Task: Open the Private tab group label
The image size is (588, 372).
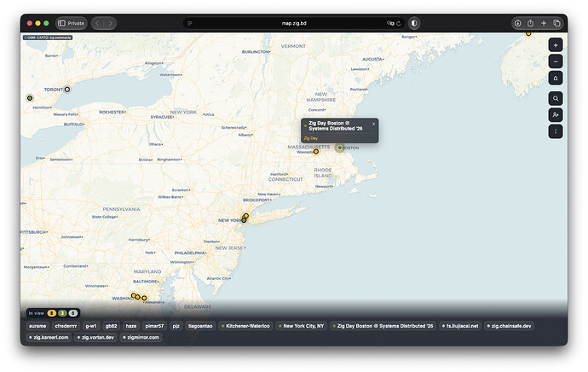Action: tap(76, 23)
